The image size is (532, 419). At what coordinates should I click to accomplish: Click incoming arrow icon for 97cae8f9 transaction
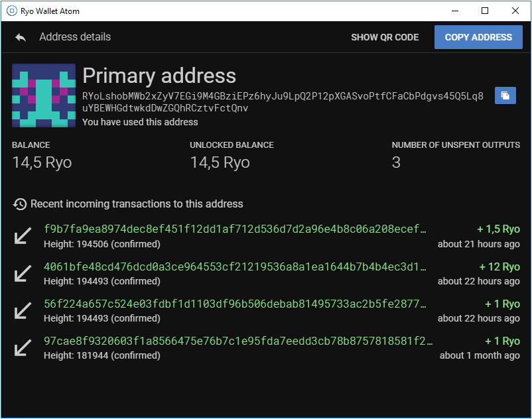23,348
